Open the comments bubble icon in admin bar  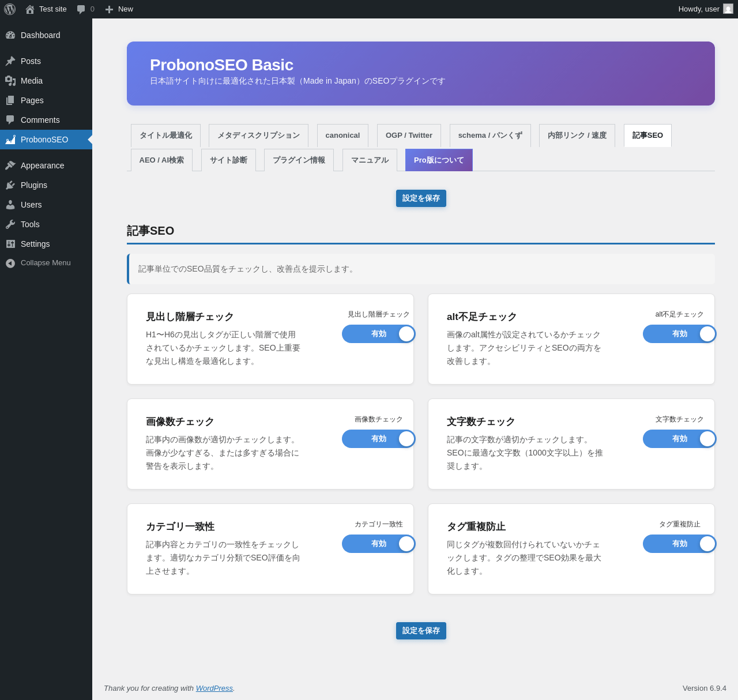point(81,9)
